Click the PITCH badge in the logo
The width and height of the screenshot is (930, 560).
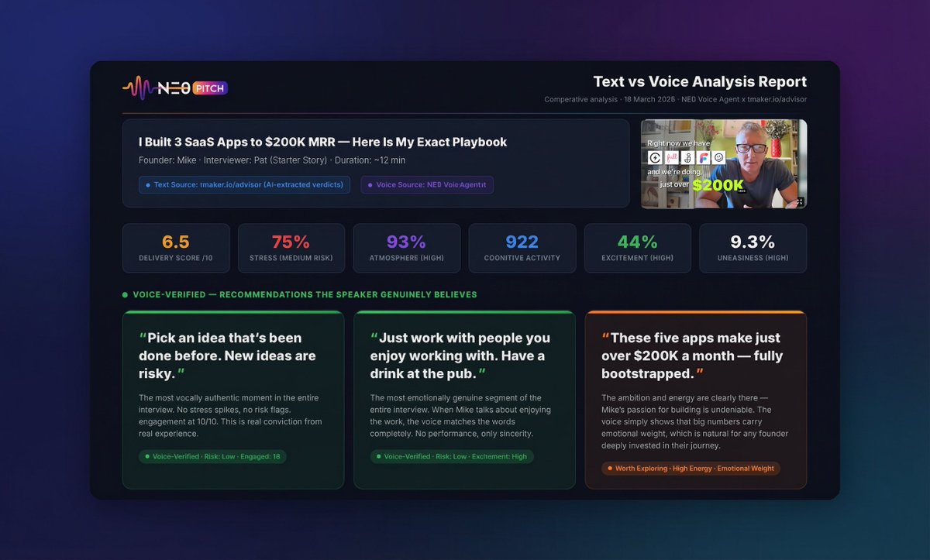pos(209,88)
